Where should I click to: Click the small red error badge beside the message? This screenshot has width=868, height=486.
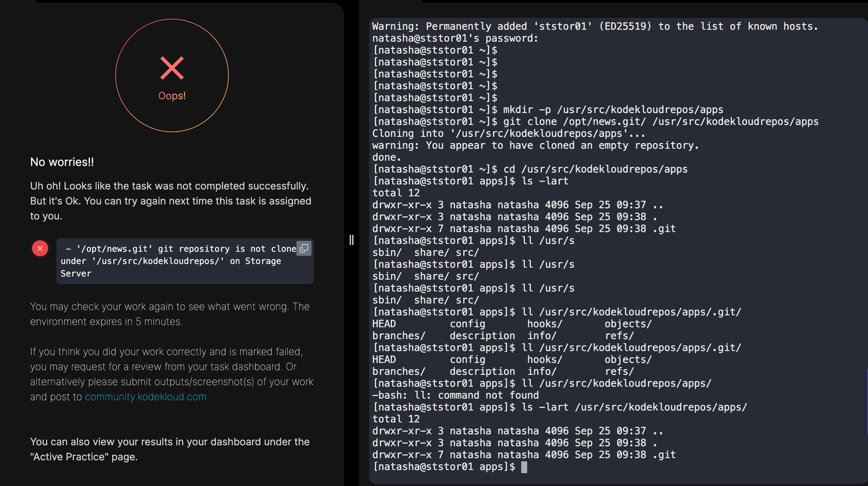coord(40,248)
